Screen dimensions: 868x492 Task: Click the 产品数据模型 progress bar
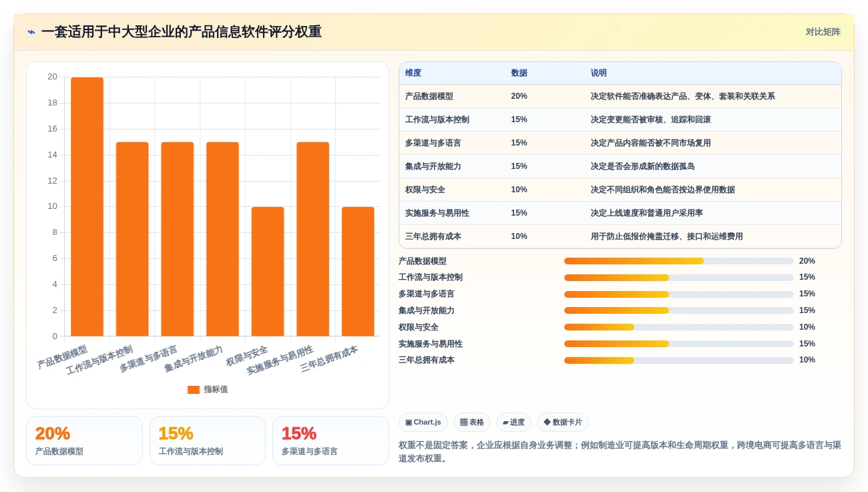click(679, 261)
